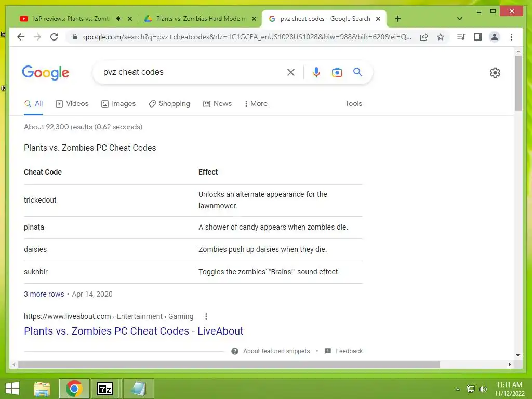Close the ItsP reviews tab

[129, 19]
